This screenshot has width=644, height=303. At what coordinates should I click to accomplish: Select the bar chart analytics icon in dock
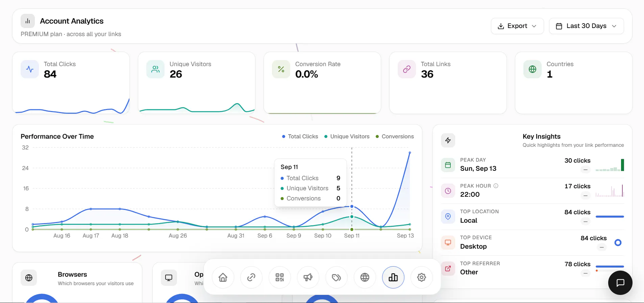coord(393,277)
